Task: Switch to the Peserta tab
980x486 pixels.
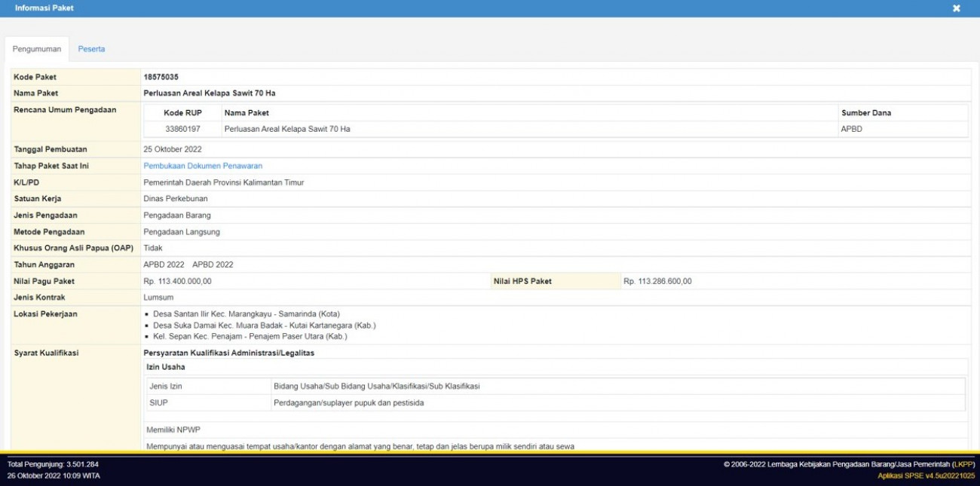Action: 91,49
